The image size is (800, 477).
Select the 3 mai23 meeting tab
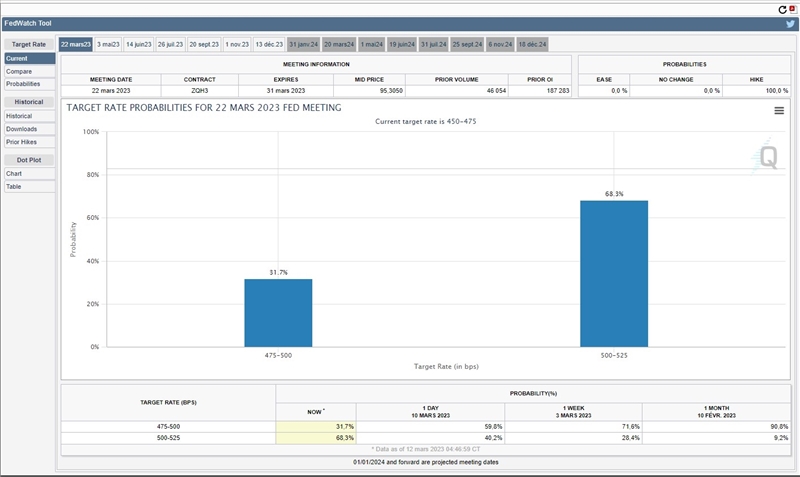[108, 44]
